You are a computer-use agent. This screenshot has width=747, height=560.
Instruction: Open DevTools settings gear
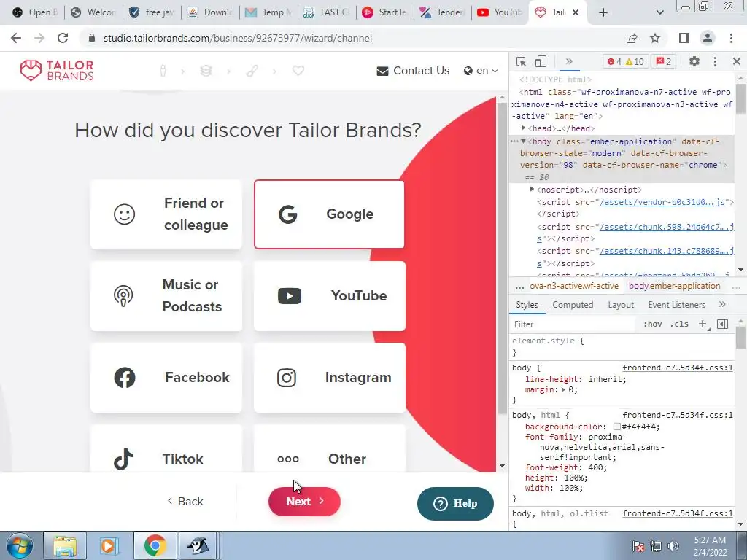pyautogui.click(x=694, y=61)
